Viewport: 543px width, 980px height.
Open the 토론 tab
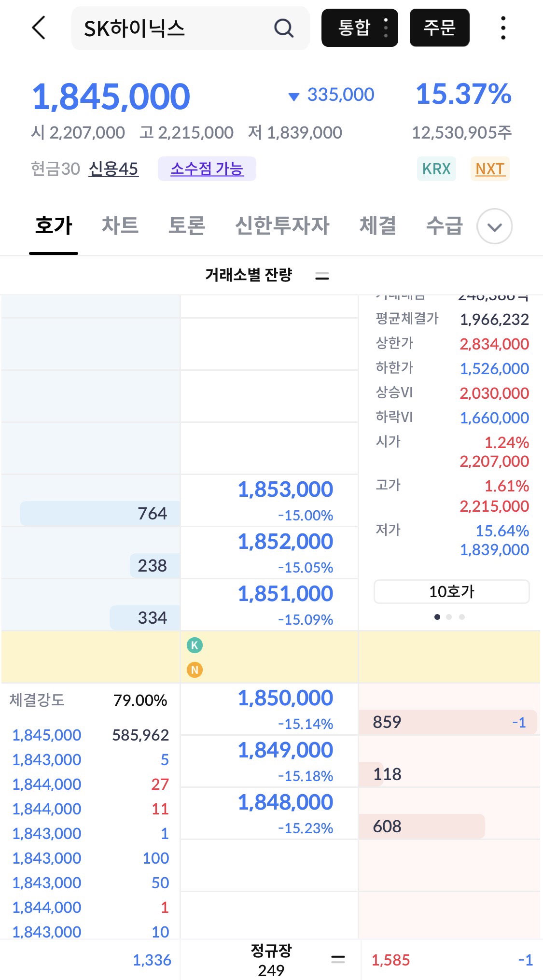click(x=186, y=225)
